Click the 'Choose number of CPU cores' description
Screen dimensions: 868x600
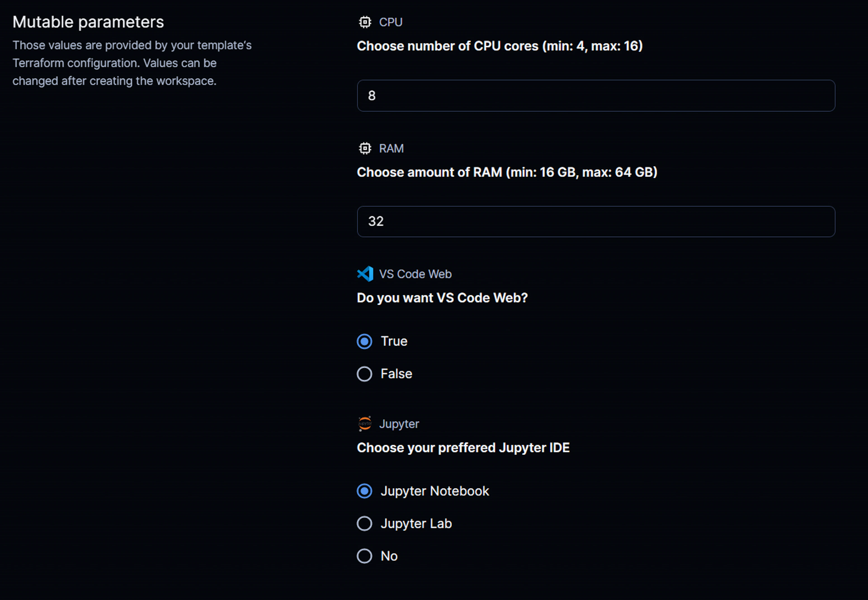500,46
